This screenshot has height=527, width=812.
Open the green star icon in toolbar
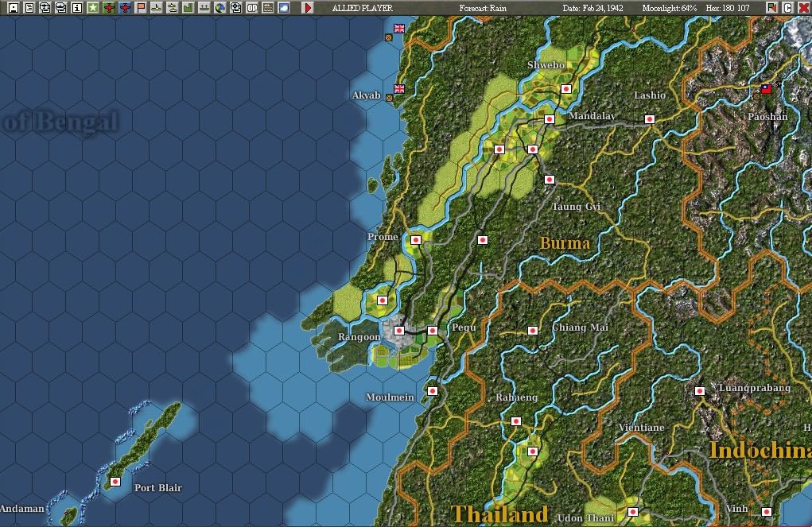tap(93, 8)
